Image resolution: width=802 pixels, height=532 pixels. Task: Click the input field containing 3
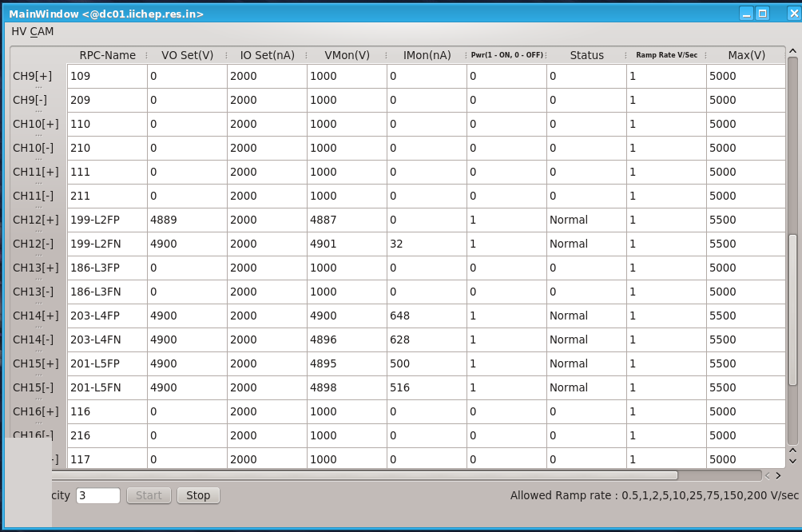tap(98, 495)
